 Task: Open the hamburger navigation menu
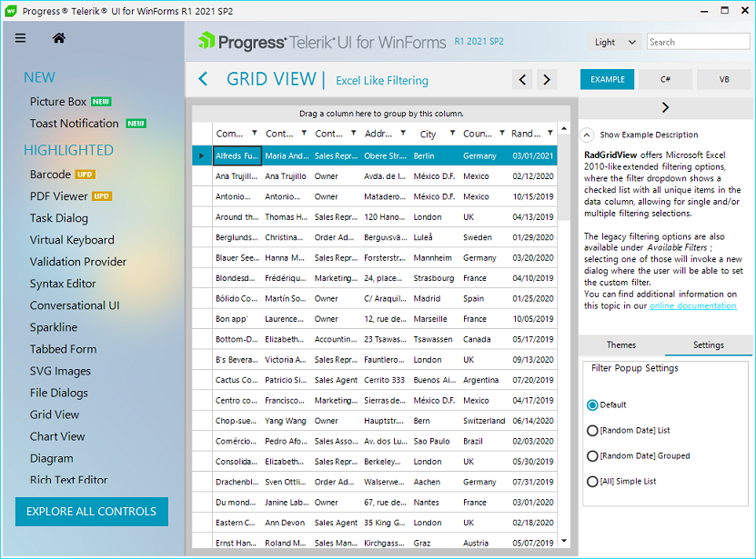[x=20, y=37]
